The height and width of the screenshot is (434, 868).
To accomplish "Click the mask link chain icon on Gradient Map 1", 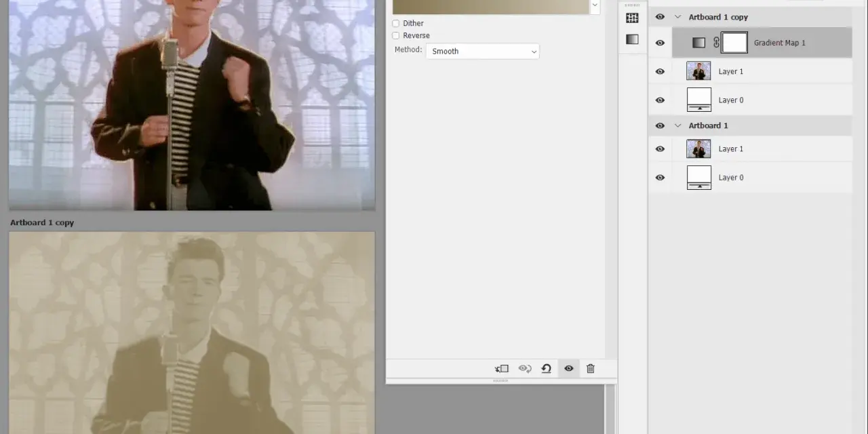I will click(716, 43).
